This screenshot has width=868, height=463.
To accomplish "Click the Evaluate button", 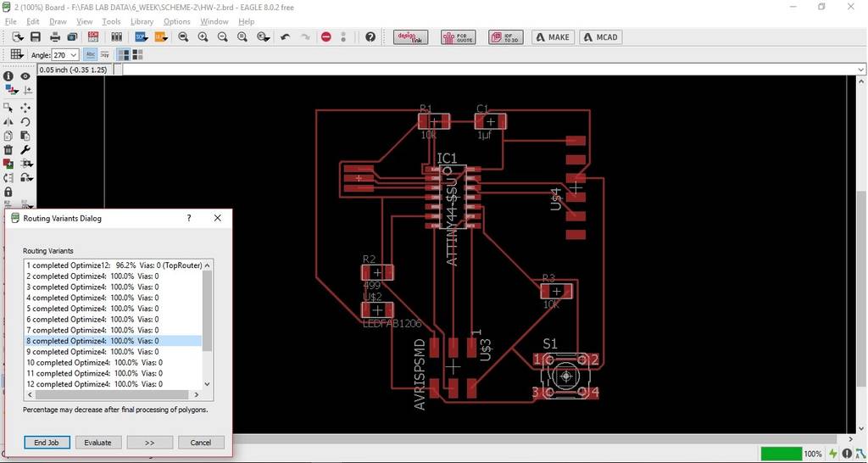I will click(98, 443).
